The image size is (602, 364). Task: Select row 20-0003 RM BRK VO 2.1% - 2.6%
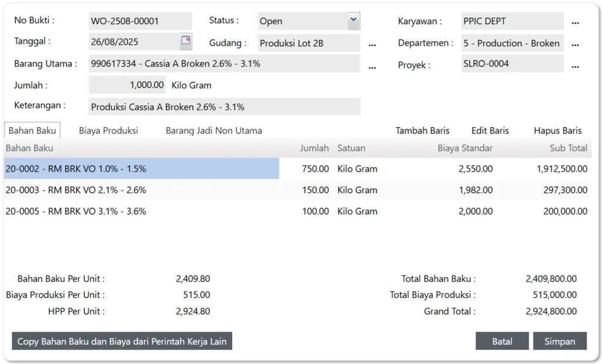(x=76, y=190)
